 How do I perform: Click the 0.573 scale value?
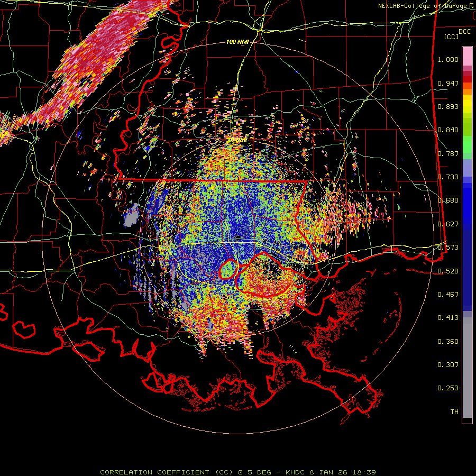(x=448, y=248)
